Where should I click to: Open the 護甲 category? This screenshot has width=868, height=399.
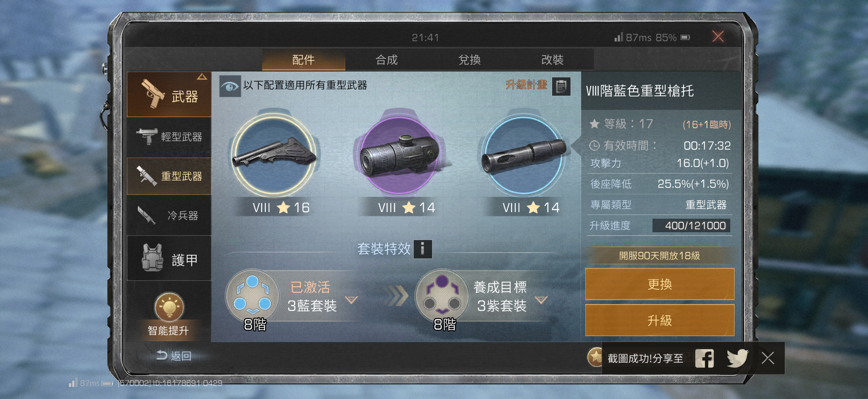(169, 259)
